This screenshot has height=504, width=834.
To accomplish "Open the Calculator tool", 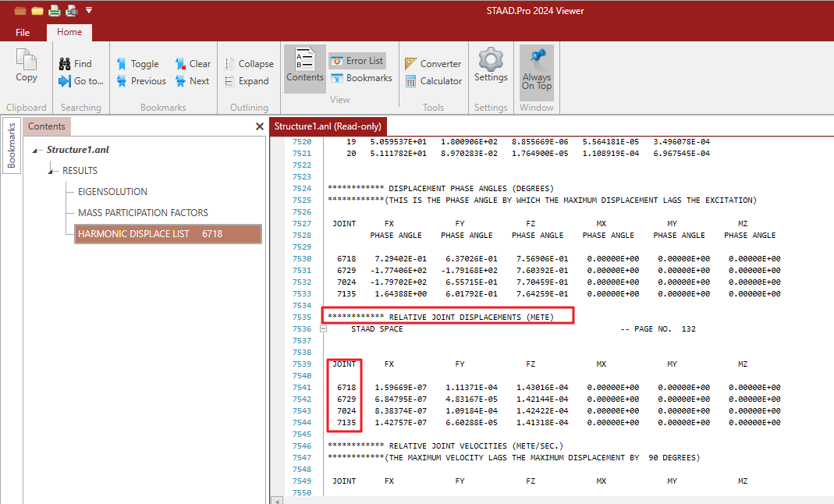I will [x=433, y=81].
